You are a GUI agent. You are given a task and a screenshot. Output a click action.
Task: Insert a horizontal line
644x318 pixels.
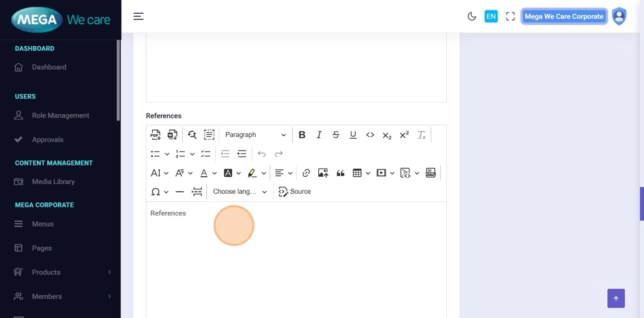pos(180,192)
